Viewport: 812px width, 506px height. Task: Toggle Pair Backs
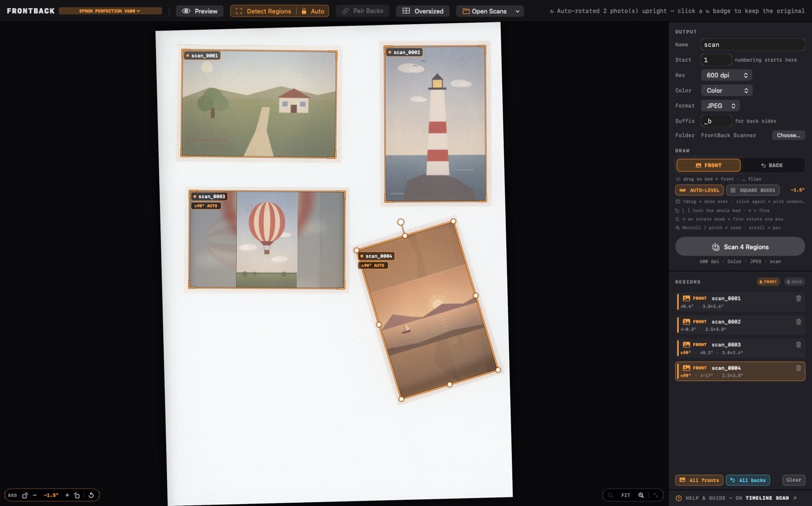[x=363, y=11]
